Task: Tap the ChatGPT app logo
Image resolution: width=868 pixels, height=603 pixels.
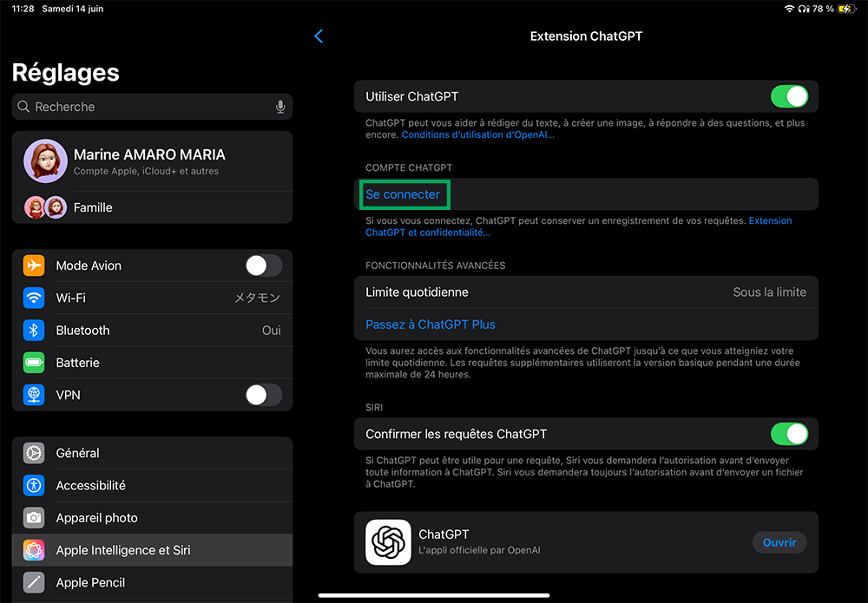Action: (x=388, y=542)
